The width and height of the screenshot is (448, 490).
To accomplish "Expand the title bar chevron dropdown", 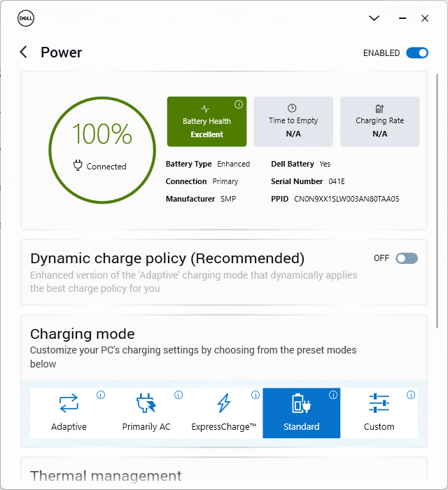I will pyautogui.click(x=374, y=18).
